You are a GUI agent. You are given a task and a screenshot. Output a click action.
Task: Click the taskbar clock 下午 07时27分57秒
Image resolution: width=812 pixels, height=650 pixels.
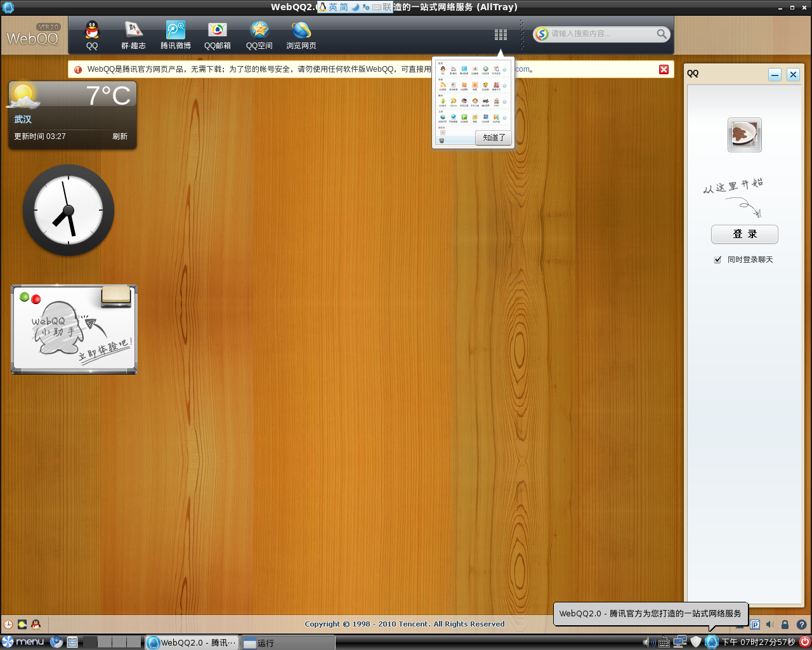coord(758,642)
